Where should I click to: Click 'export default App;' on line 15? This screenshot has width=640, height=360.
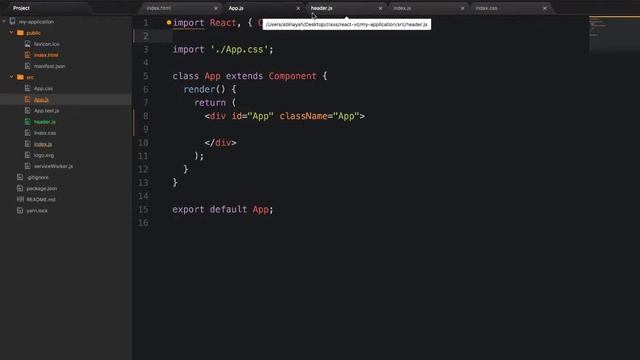pos(222,209)
